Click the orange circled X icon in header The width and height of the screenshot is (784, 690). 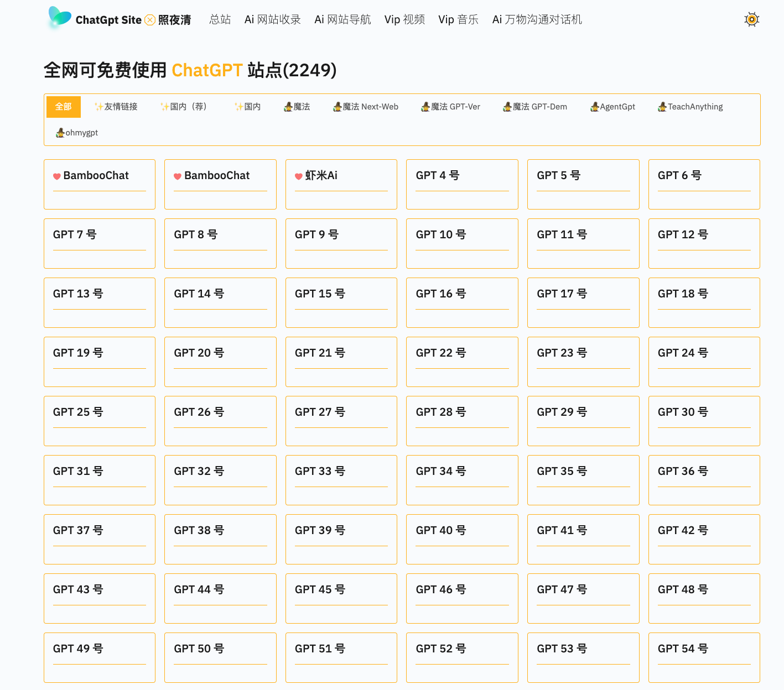(150, 20)
